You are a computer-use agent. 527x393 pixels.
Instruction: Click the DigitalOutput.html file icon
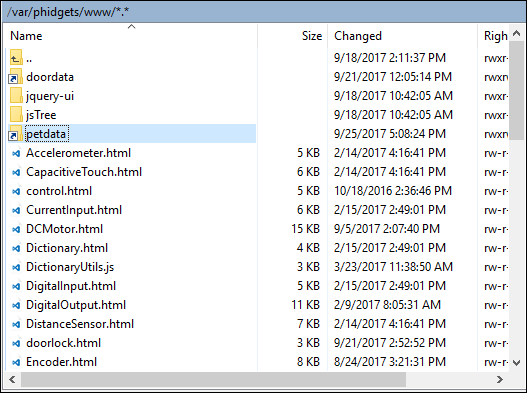(16, 305)
